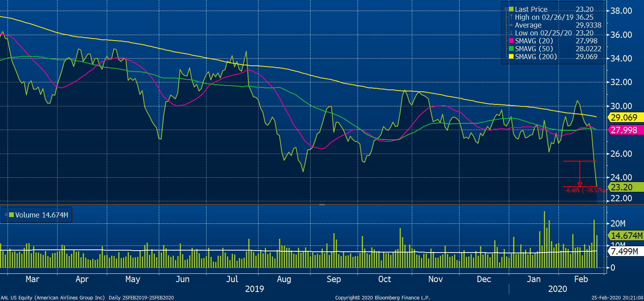Click the Apr label on time axis
This screenshot has height=301, width=644.
(82, 279)
